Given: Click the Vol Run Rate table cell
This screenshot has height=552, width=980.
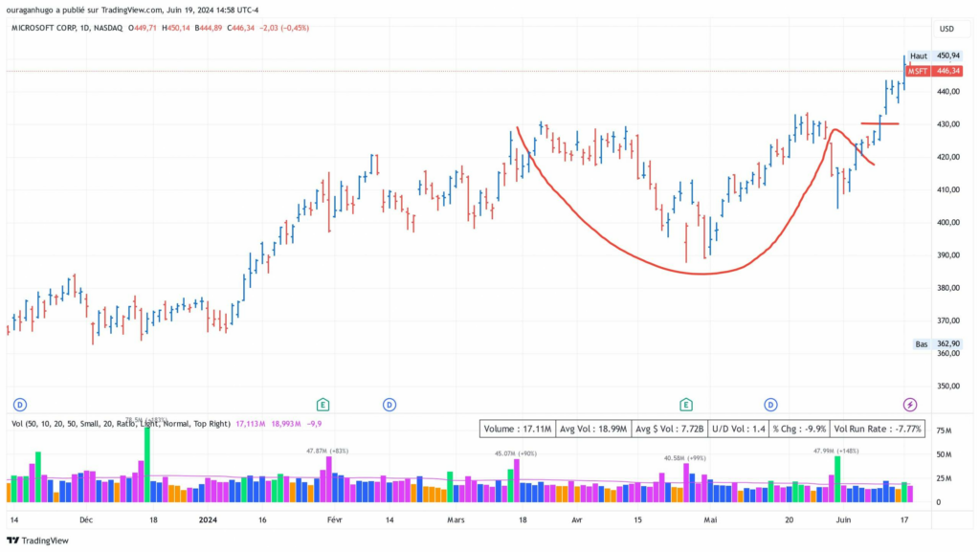Looking at the screenshot, I should point(878,430).
